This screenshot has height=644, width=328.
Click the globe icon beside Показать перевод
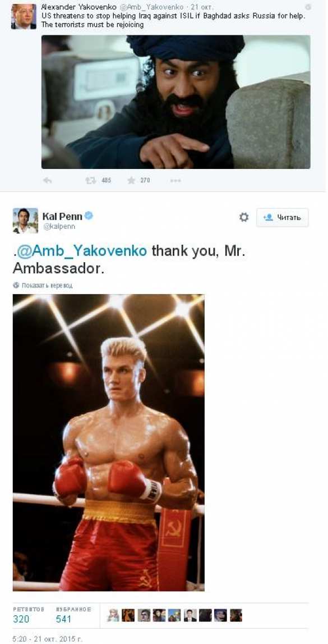[16, 285]
